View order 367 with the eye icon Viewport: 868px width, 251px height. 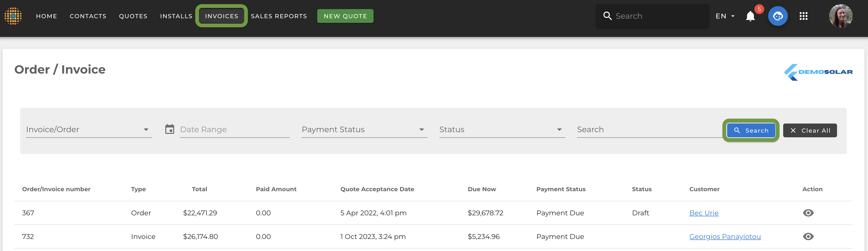coord(808,213)
